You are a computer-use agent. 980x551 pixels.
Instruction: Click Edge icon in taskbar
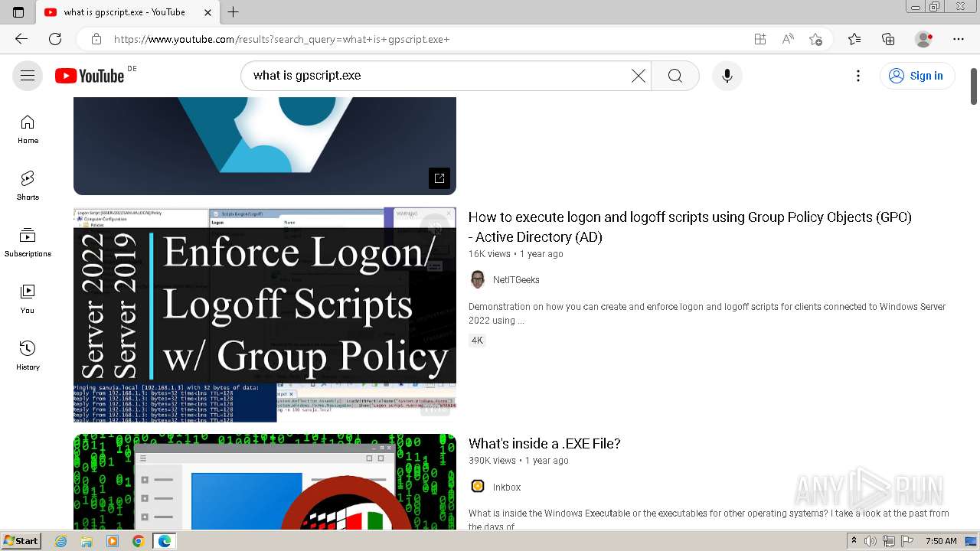[164, 541]
